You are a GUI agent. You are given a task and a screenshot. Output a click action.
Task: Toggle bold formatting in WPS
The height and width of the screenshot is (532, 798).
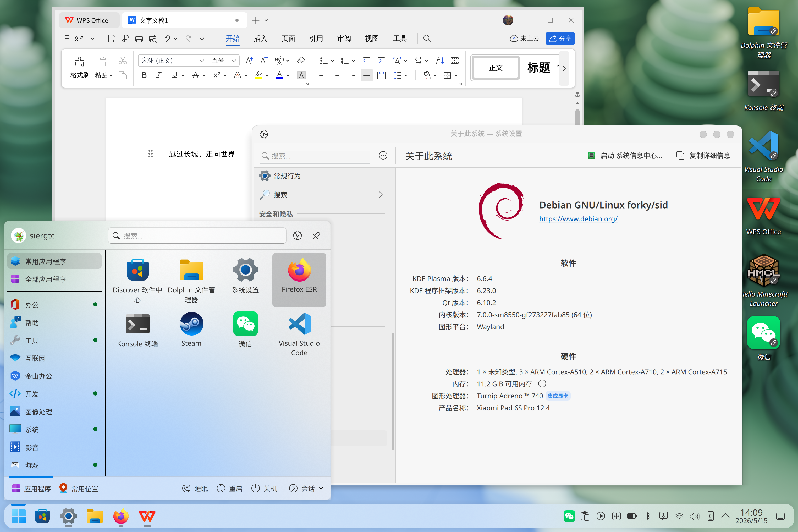pos(144,75)
